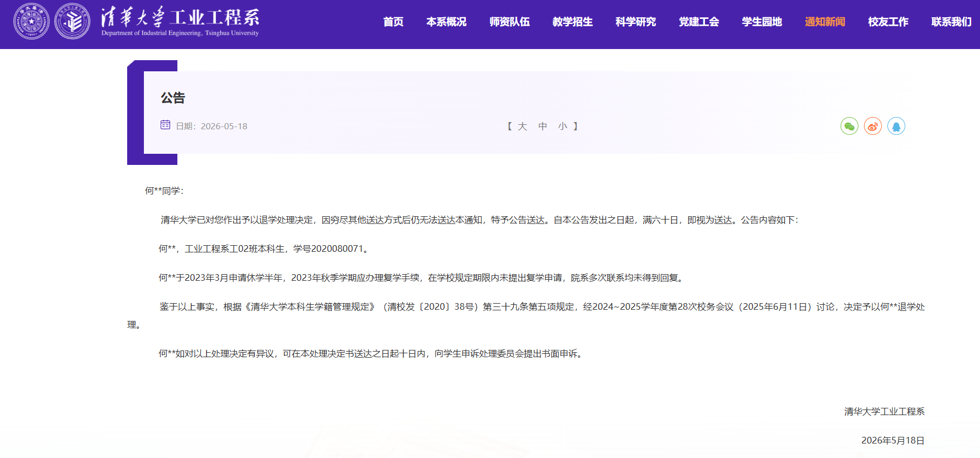The width and height of the screenshot is (980, 458).
Task: Share the announcement via QQ icon
Action: click(896, 126)
